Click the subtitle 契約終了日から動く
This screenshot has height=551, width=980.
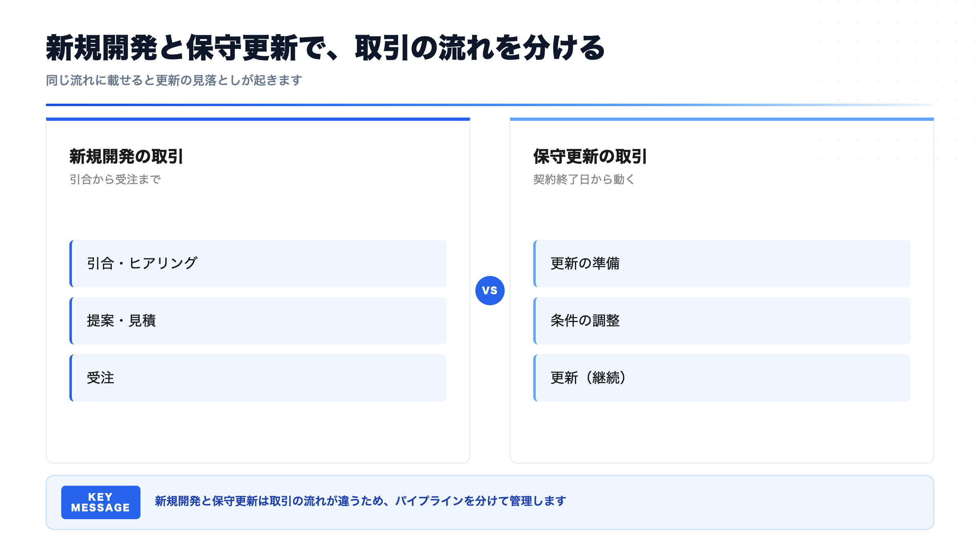584,179
